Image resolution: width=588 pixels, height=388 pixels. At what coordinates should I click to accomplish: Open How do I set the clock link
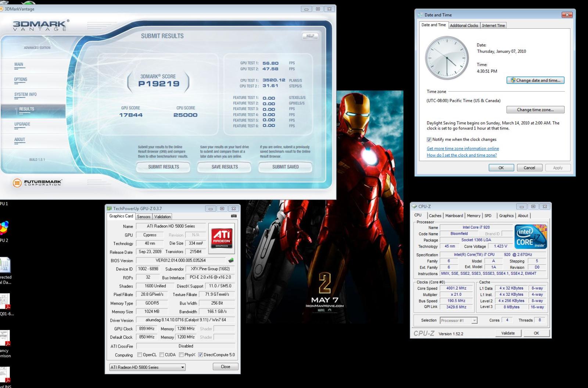pos(462,155)
